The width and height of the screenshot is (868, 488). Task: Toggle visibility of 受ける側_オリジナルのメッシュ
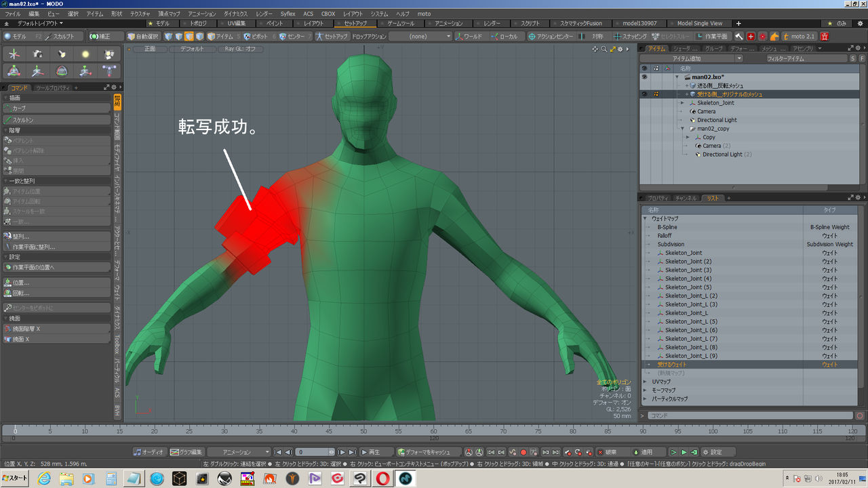(x=644, y=94)
